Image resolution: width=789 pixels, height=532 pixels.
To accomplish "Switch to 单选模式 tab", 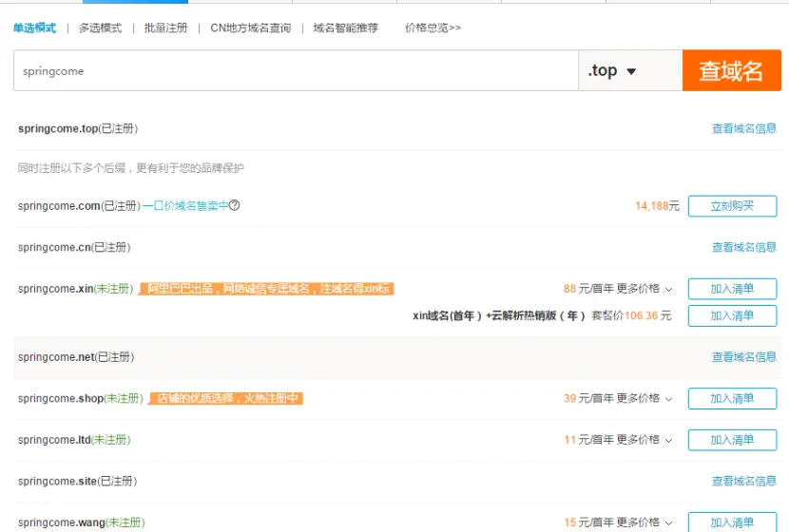I will coord(35,28).
